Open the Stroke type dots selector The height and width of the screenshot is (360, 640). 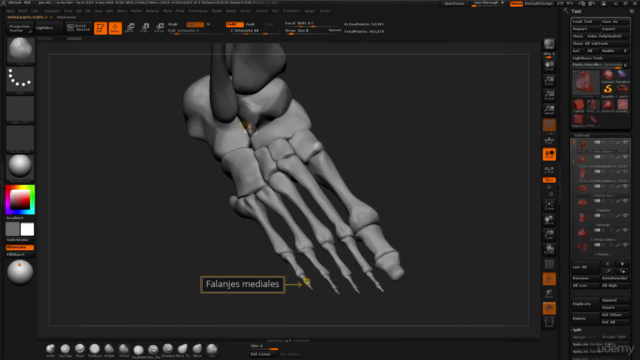pos(20,80)
